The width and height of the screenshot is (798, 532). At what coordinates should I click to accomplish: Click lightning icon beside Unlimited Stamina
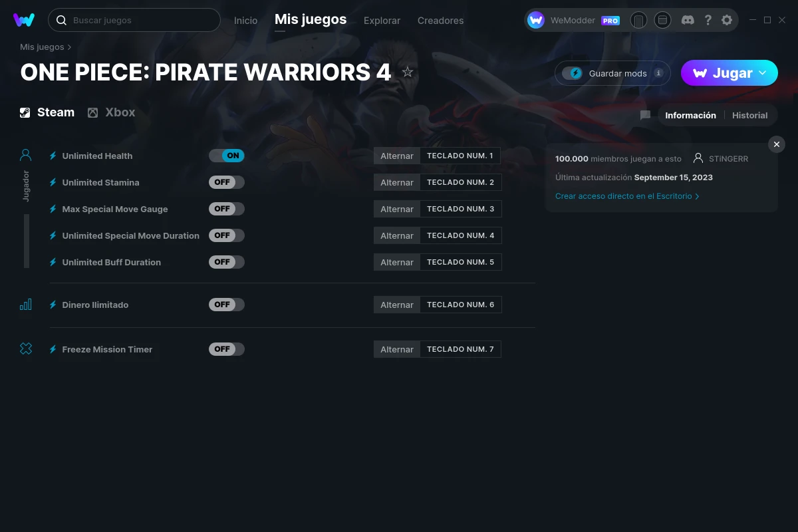53,182
